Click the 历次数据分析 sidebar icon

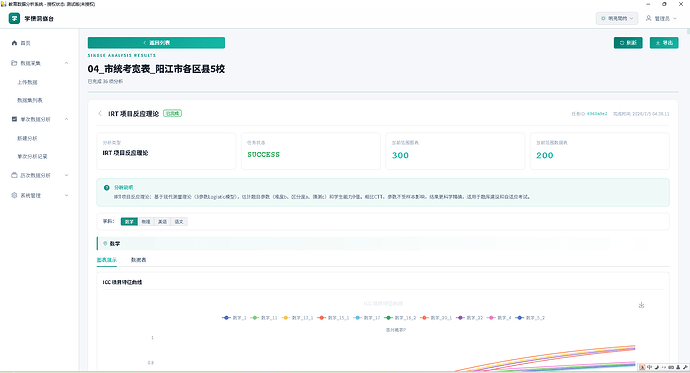tap(14, 175)
